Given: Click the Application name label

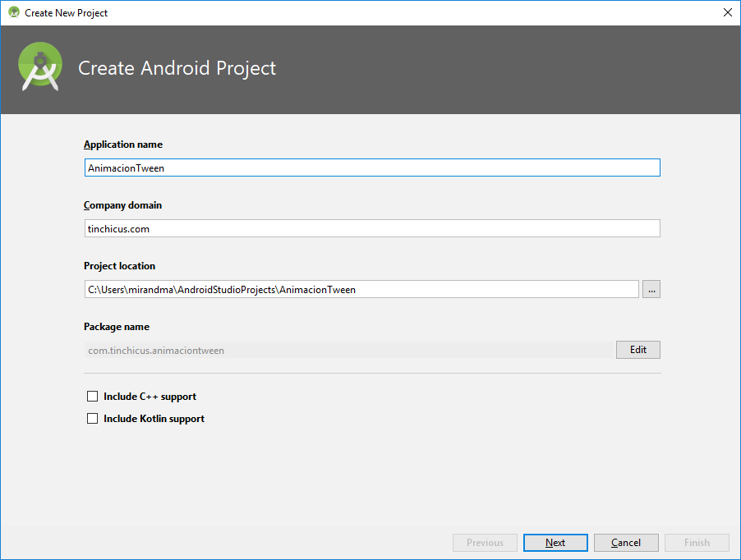Looking at the screenshot, I should (x=122, y=144).
